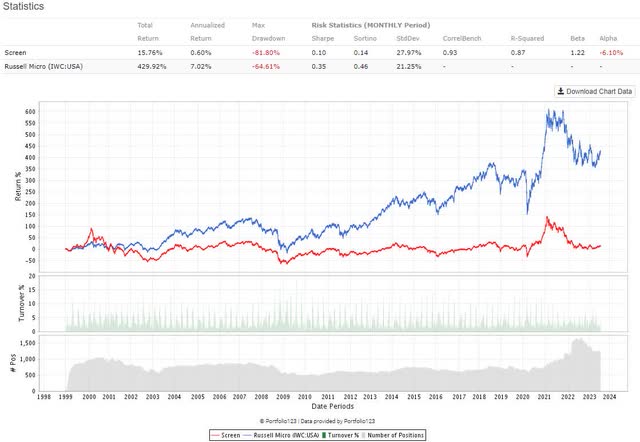This screenshot has width=640, height=442.
Task: Click the Sharpe column header
Action: (x=323, y=38)
